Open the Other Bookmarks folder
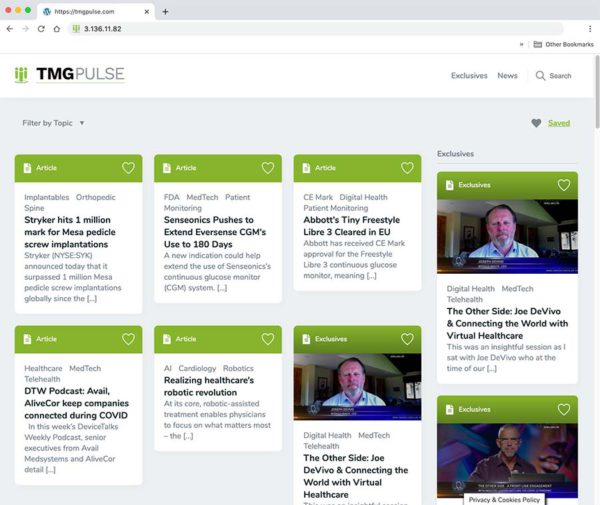 pos(561,45)
